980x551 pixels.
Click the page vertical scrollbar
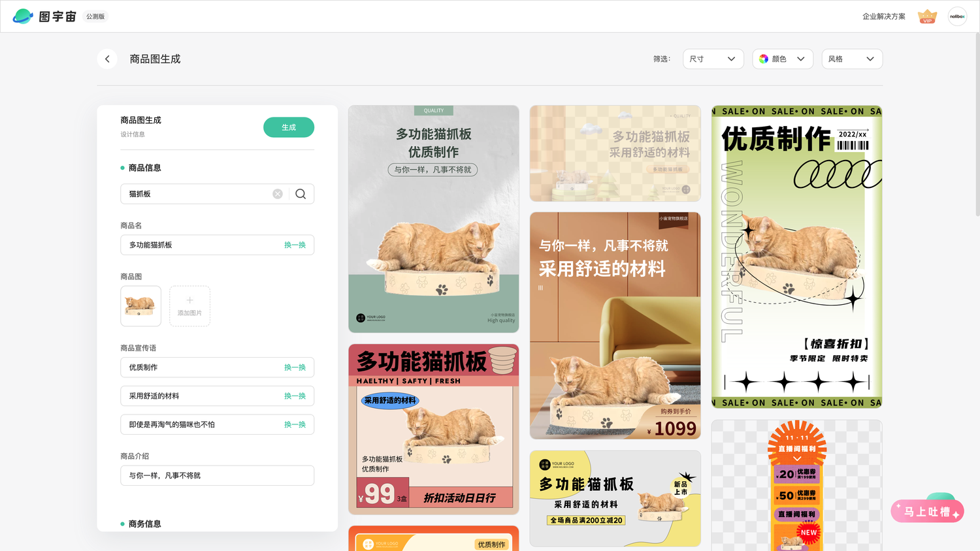[x=977, y=124]
